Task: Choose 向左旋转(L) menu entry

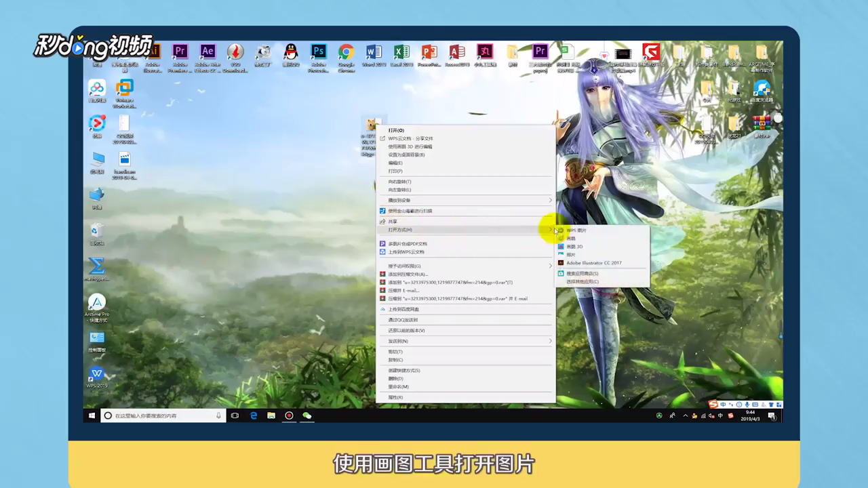Action: tap(466, 190)
